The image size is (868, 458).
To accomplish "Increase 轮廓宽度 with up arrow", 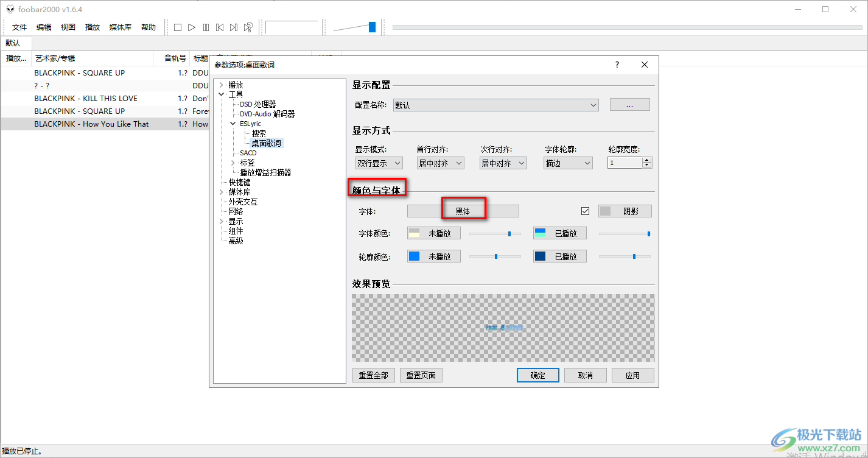I will coord(647,160).
